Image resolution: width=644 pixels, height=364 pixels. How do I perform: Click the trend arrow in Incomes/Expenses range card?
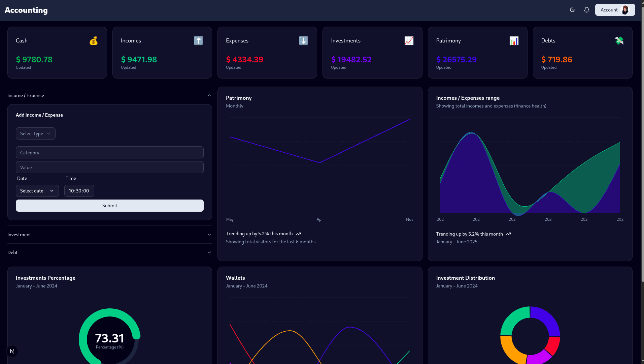tap(508, 234)
